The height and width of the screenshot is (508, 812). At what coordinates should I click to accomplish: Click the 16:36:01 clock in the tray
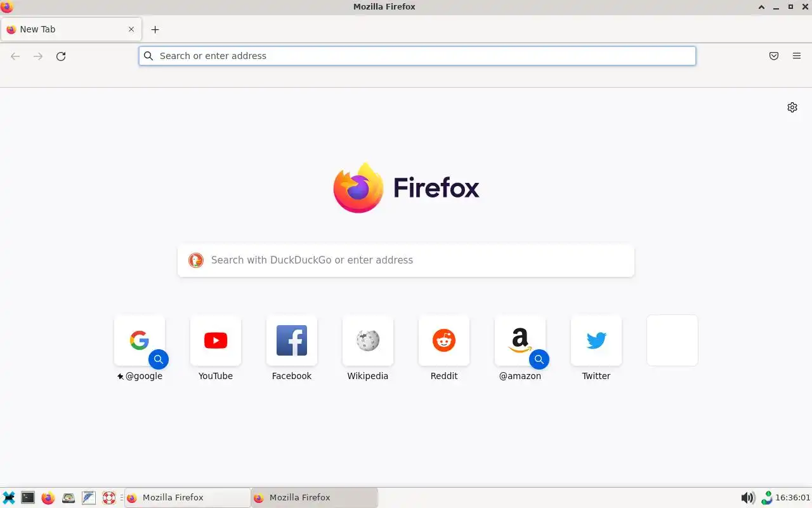coord(793,498)
